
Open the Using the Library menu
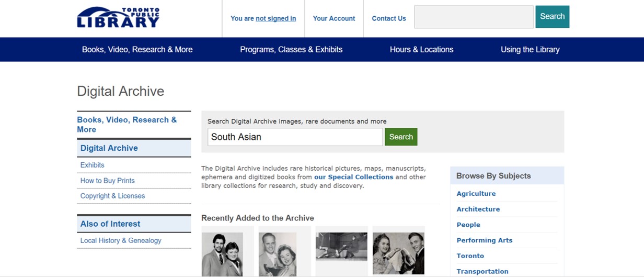tap(530, 50)
